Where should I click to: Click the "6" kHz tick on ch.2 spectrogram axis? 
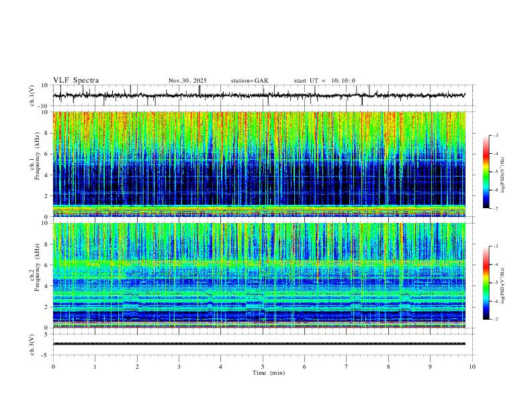point(47,265)
